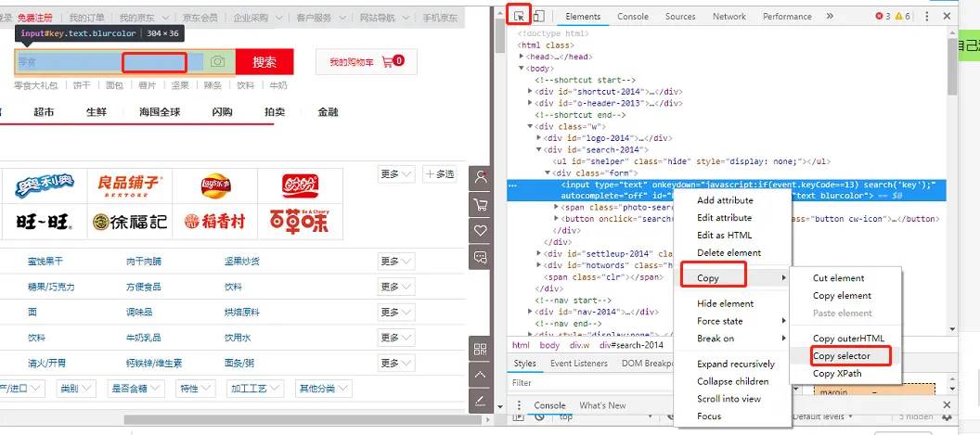Viewport: 980px width, 435px height.
Task: Click the red 搜索 search button
Action: [x=264, y=62]
